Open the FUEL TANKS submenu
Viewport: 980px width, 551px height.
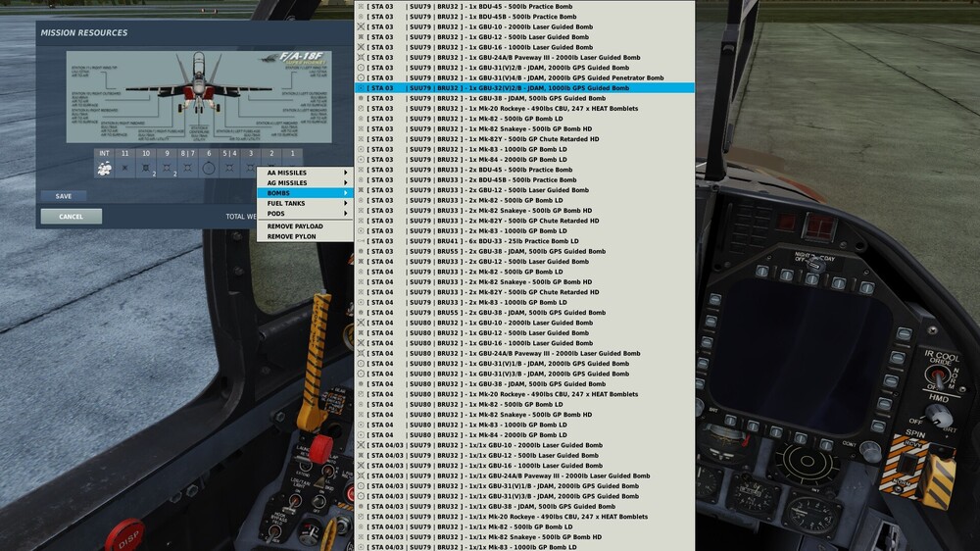[x=305, y=203]
